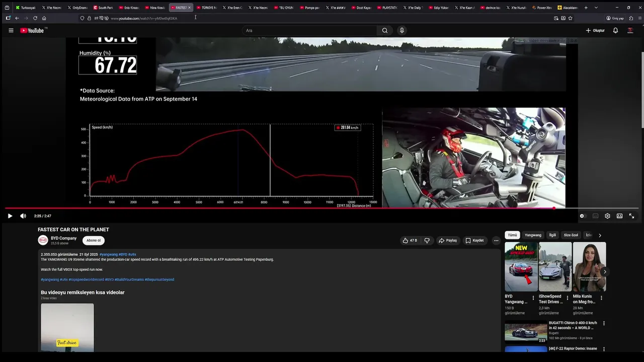Select the Yangwang filter chip
Viewport: 644px width, 362px height.
[533, 235]
